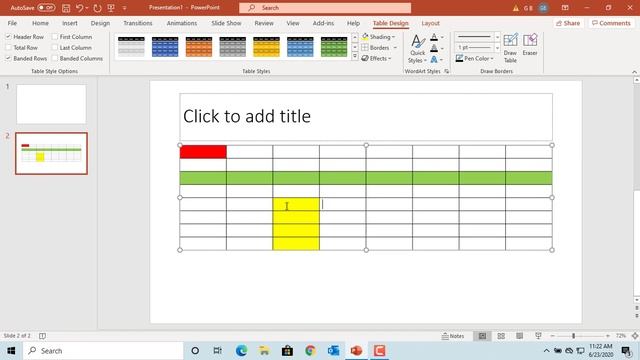Select the red table cell
This screenshot has height=360, width=640.
[x=203, y=152]
